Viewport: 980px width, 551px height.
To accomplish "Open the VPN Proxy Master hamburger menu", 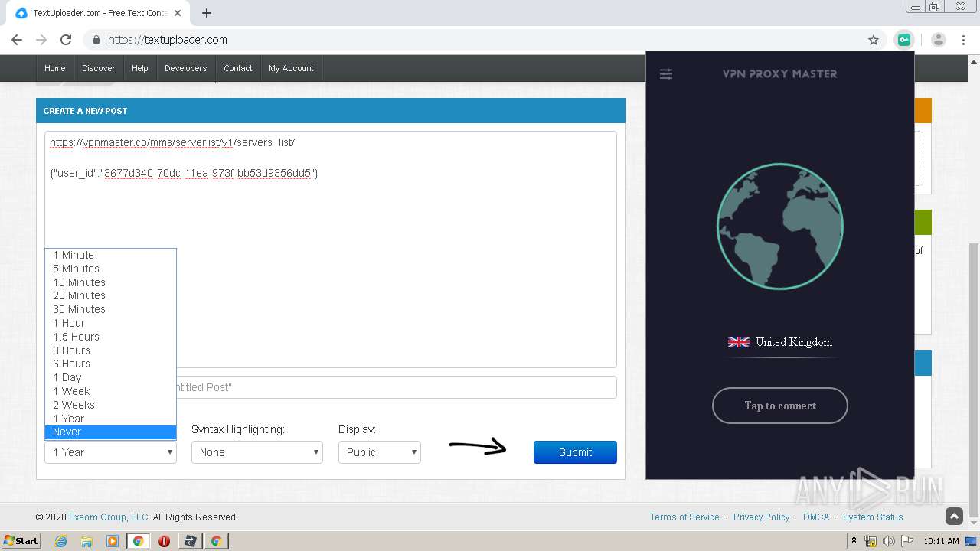I will 666,74.
